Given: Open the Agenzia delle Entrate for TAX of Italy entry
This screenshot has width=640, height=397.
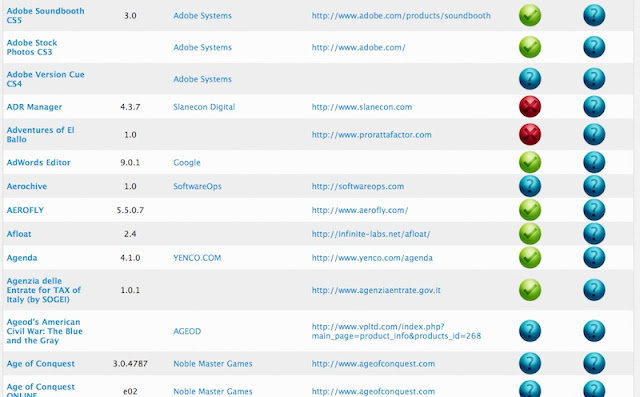Looking at the screenshot, I should 44,290.
